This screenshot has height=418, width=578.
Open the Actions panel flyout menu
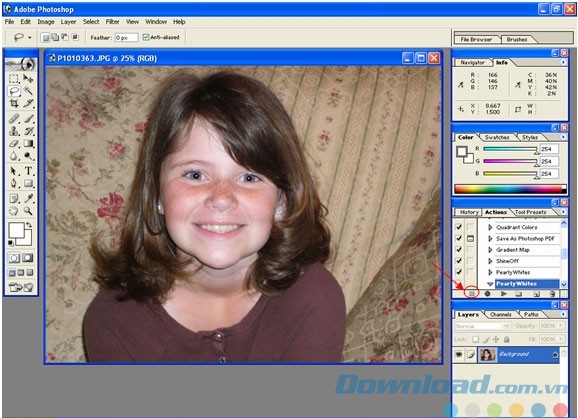coord(563,212)
